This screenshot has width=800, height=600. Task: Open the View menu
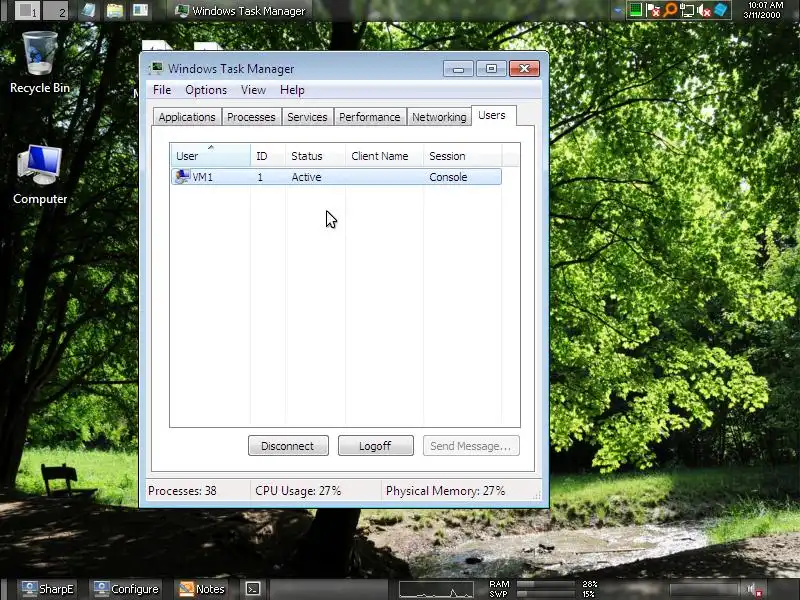(253, 90)
